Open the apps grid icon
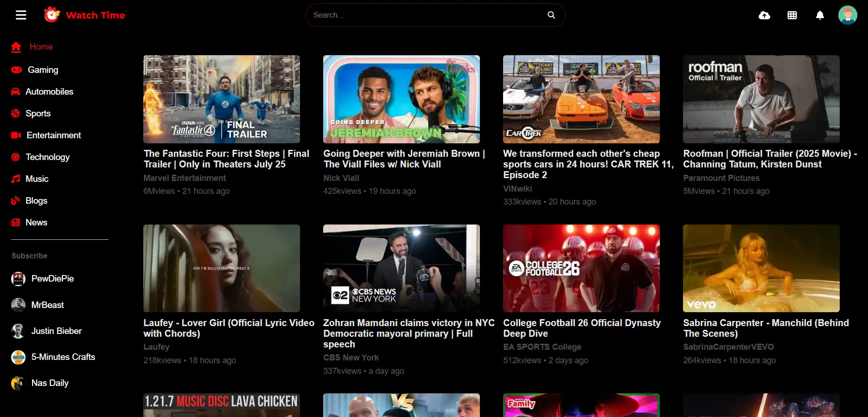 [792, 15]
